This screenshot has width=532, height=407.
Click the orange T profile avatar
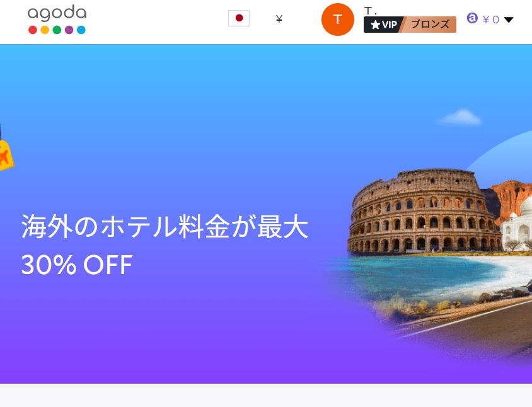click(x=338, y=20)
